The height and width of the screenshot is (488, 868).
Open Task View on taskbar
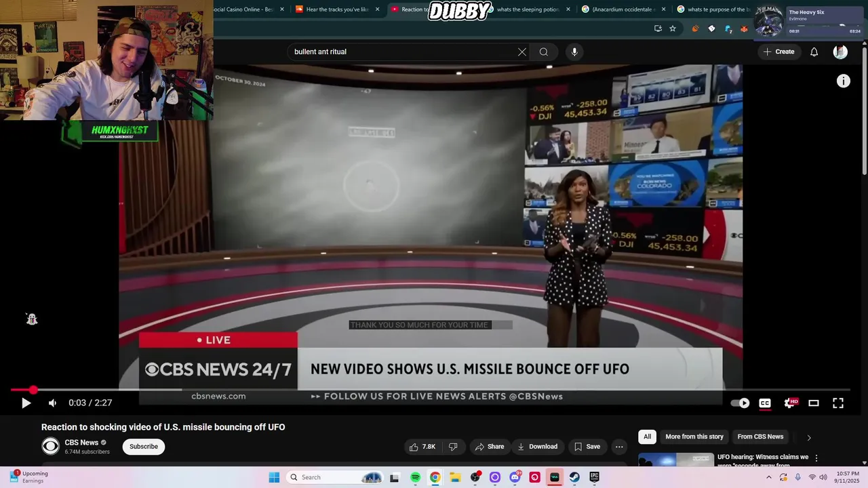click(x=394, y=477)
